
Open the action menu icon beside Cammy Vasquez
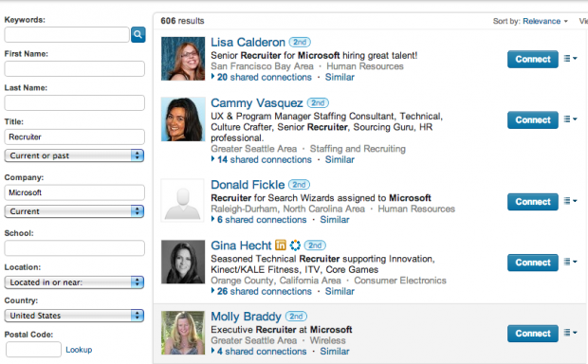[570, 119]
